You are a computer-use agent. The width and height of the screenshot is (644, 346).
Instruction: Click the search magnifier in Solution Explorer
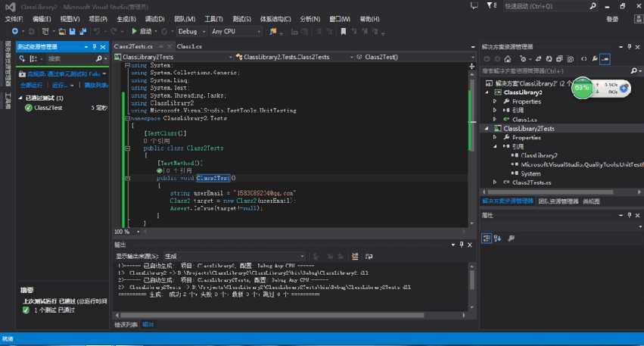[633, 71]
